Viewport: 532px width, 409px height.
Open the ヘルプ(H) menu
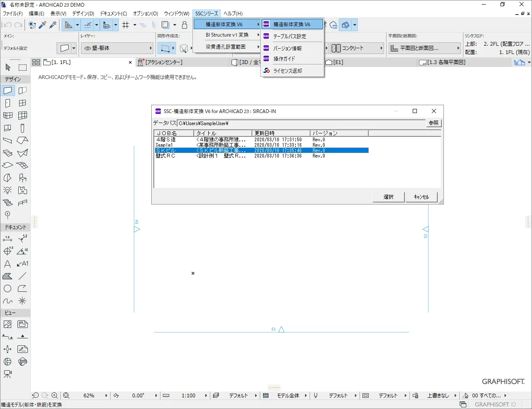(x=233, y=13)
